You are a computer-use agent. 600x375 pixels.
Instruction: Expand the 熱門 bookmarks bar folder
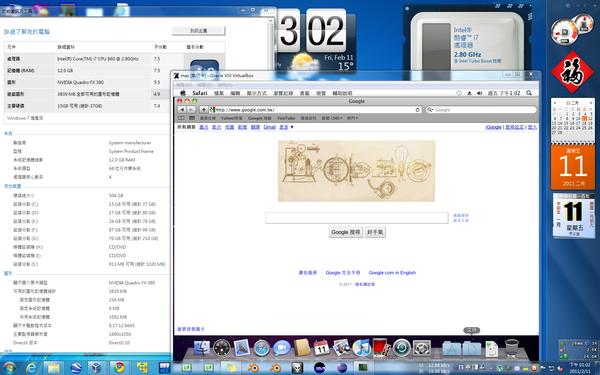(352, 118)
